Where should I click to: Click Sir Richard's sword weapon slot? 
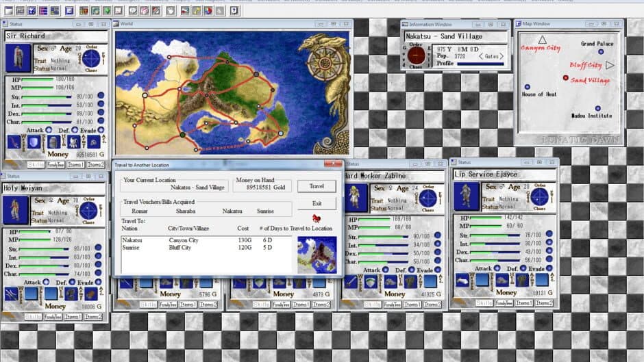click(x=14, y=142)
